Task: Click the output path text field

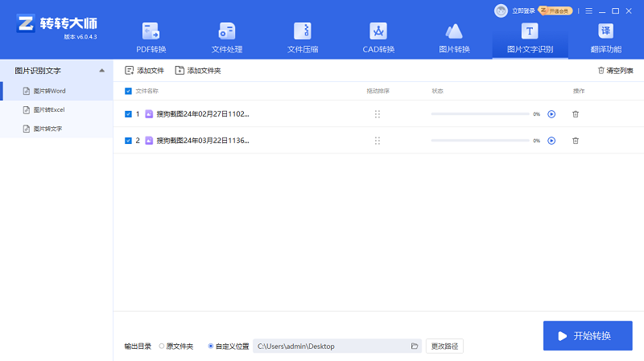Action: [x=330, y=346]
